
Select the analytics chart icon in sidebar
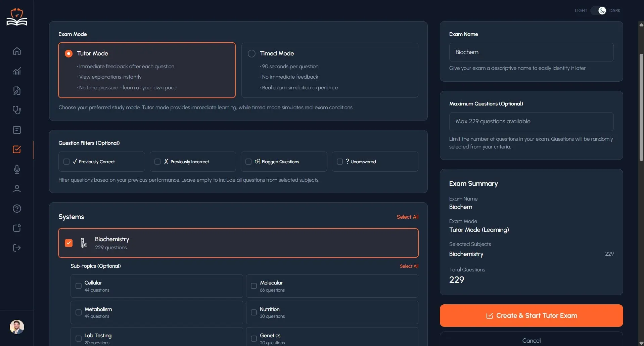(x=16, y=71)
